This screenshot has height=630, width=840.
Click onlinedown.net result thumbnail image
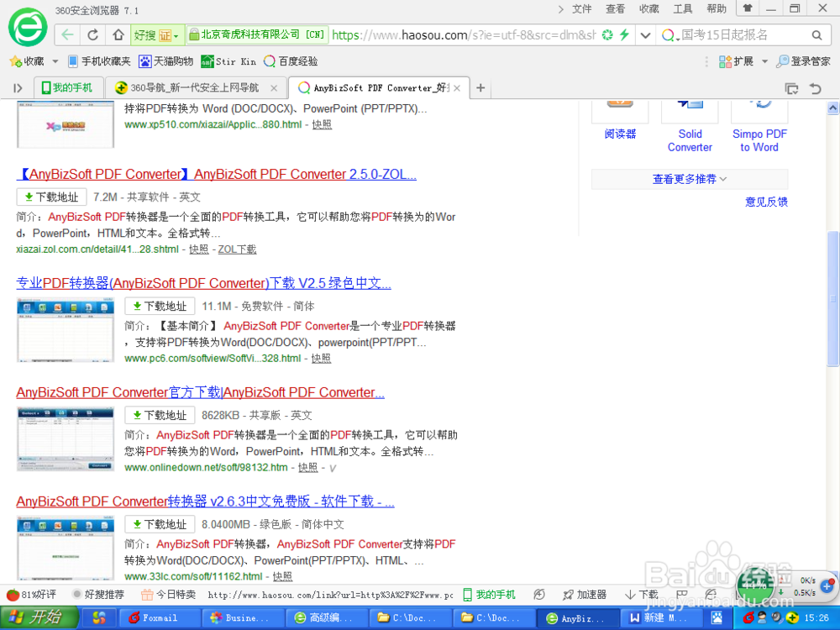pyautogui.click(x=66, y=440)
